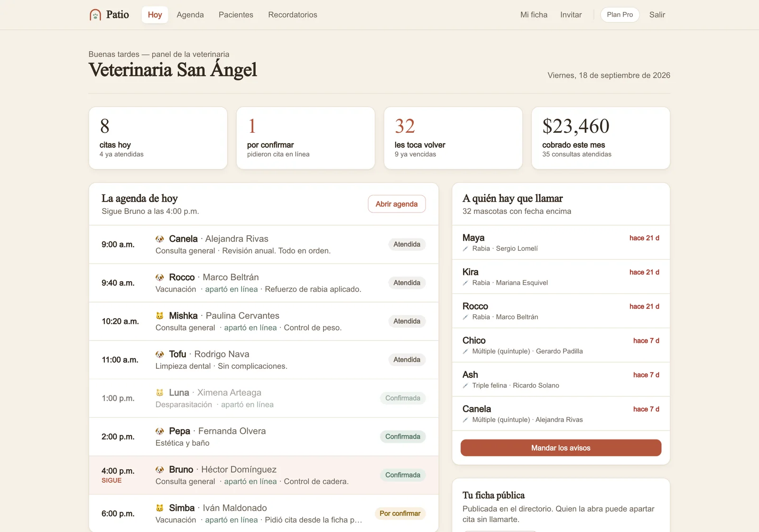759x532 pixels.
Task: Open the Agenda tab
Action: click(x=190, y=15)
